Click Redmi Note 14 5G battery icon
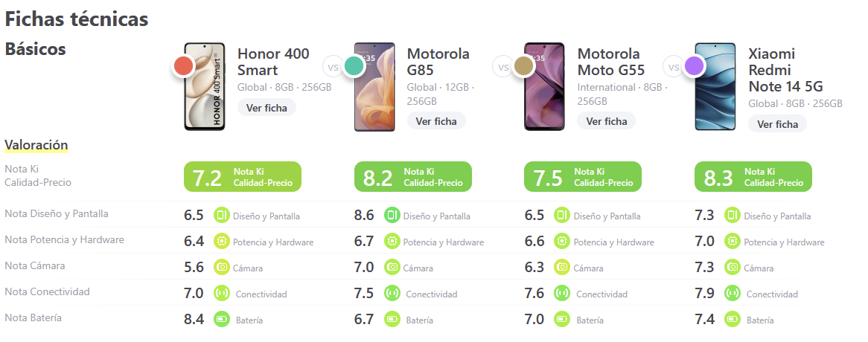This screenshot has width=868, height=342. point(733,320)
